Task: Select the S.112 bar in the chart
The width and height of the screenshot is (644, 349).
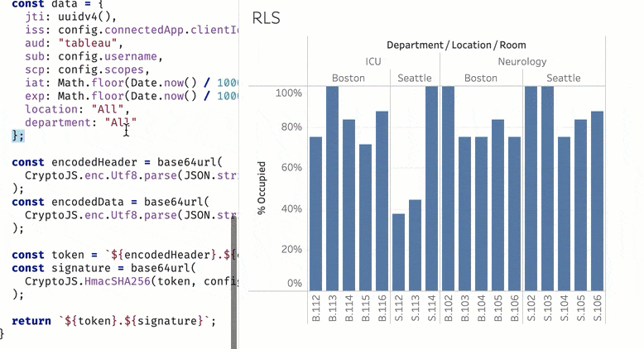Action: coord(398,251)
